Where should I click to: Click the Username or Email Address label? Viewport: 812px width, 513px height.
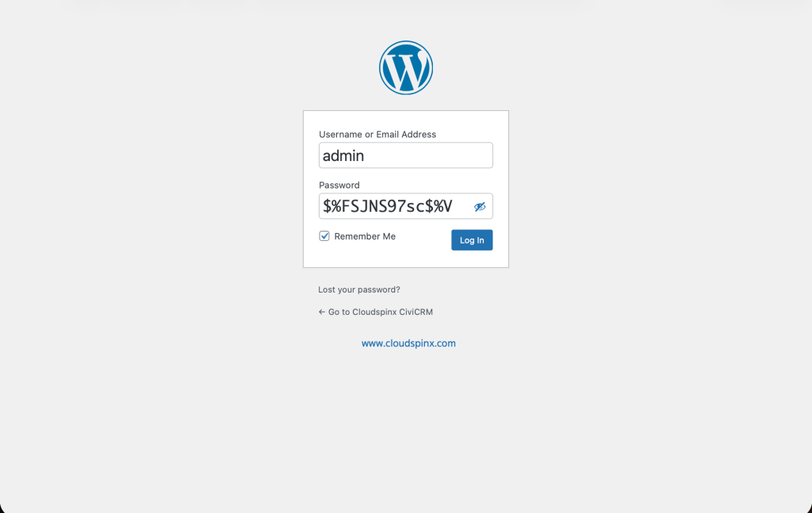(377, 134)
